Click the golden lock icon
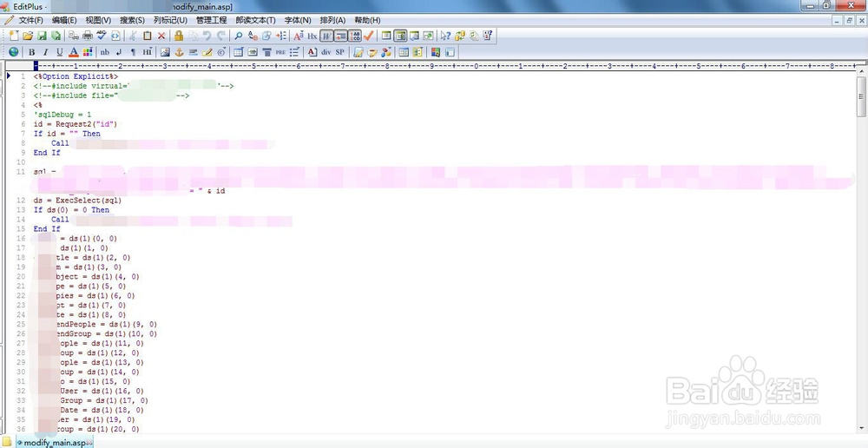Screen dimensions: 868x448 pyautogui.click(x=179, y=36)
